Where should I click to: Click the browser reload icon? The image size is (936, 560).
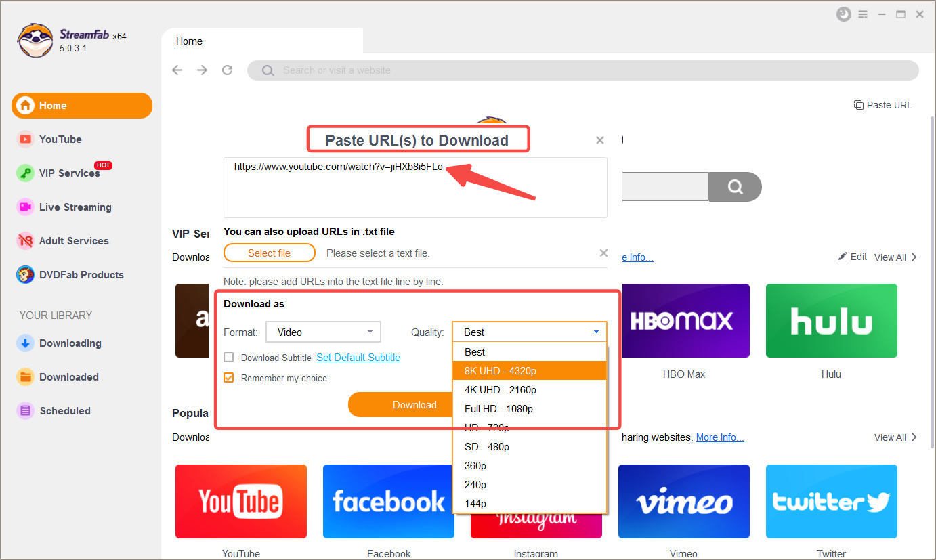click(x=228, y=70)
